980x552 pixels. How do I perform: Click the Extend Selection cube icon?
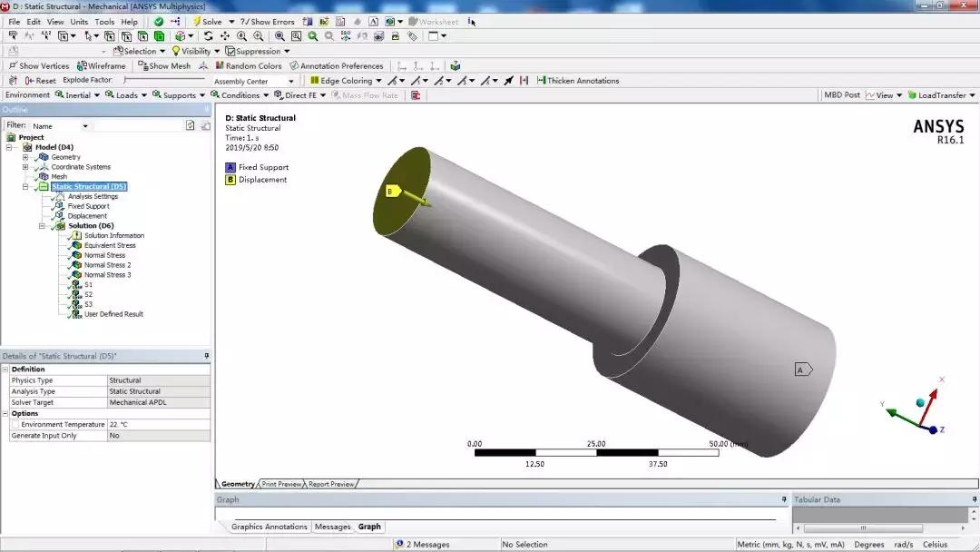[180, 36]
